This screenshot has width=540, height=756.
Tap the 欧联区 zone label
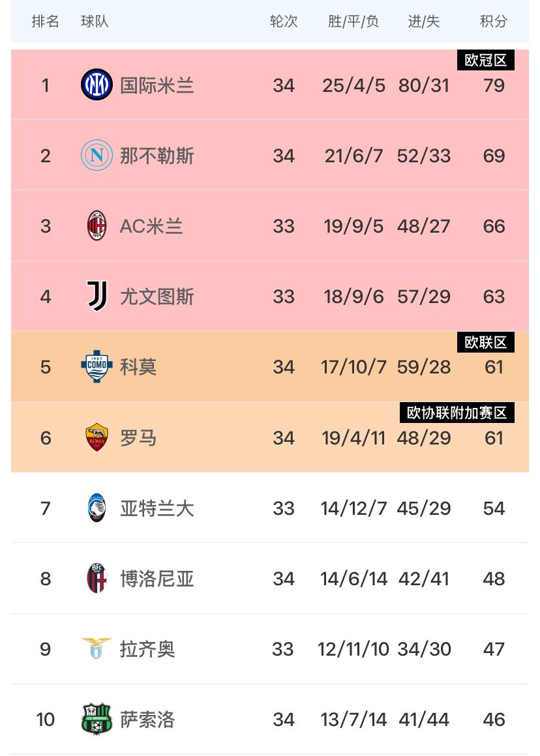[485, 342]
